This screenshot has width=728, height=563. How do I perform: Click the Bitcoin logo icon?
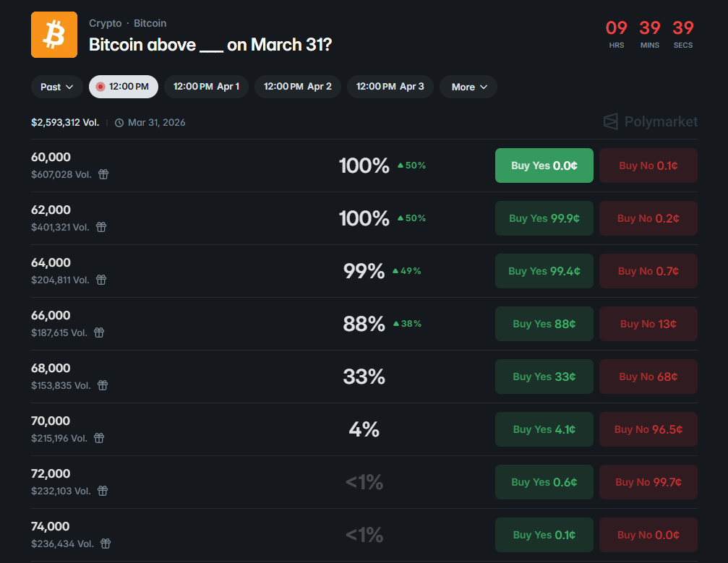click(x=54, y=35)
